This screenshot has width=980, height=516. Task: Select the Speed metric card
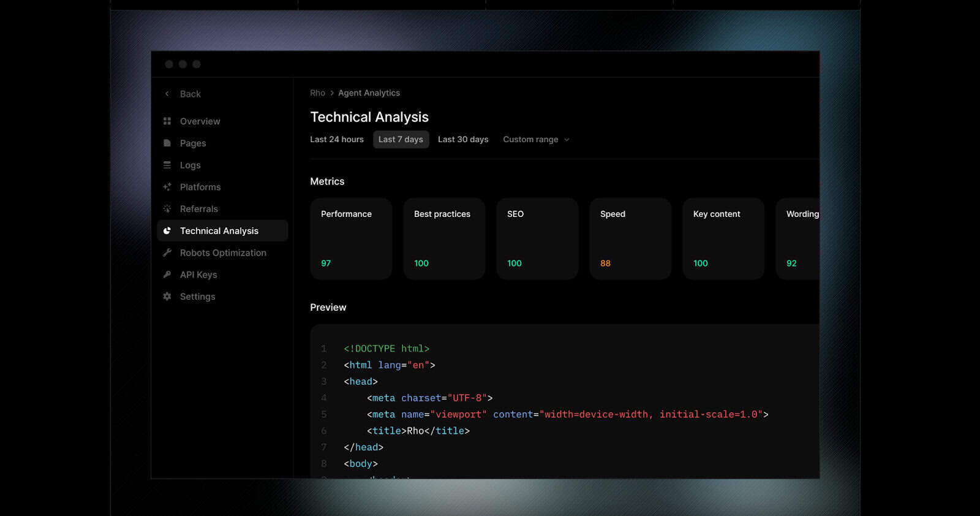click(630, 238)
